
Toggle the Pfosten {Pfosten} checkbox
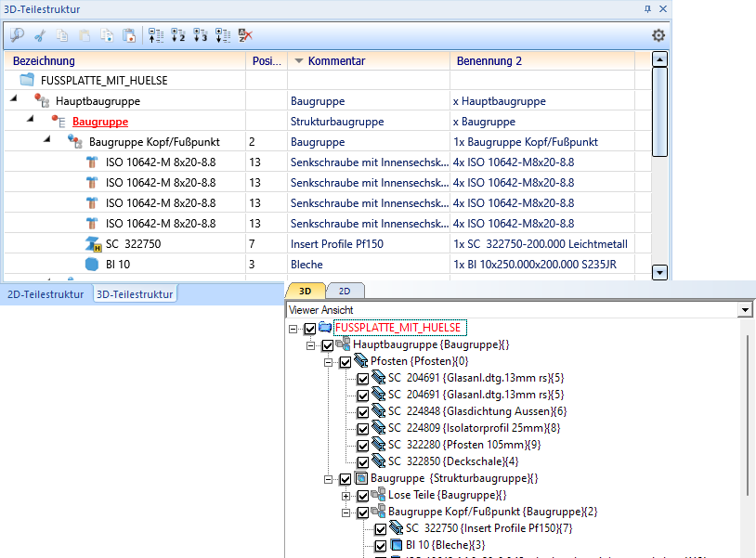345,361
